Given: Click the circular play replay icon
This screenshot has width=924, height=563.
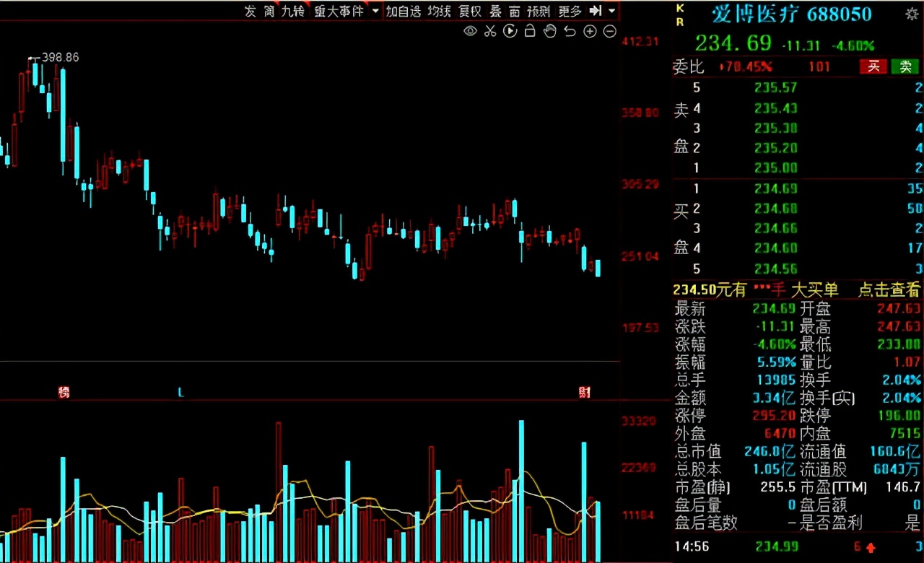Looking at the screenshot, I should point(510,31).
